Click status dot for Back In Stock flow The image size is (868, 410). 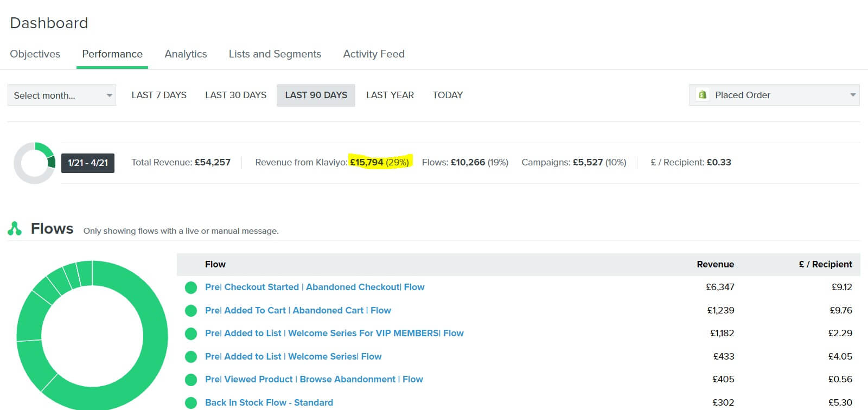(191, 402)
